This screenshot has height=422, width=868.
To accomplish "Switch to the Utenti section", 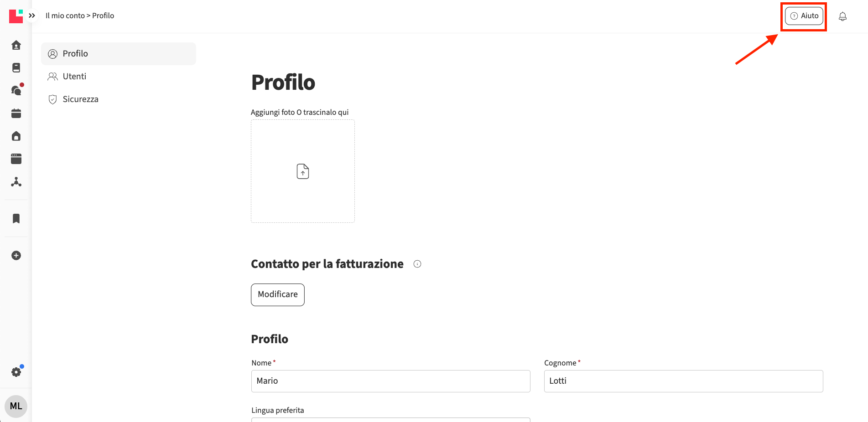I will 74,76.
